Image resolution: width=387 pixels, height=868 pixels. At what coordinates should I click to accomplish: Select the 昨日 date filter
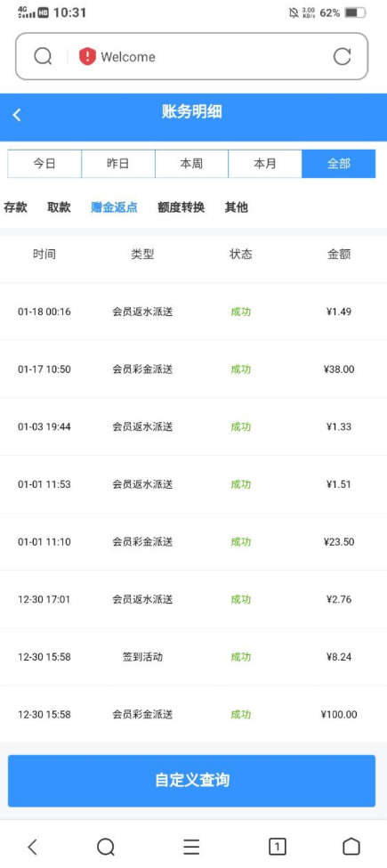[x=118, y=164]
